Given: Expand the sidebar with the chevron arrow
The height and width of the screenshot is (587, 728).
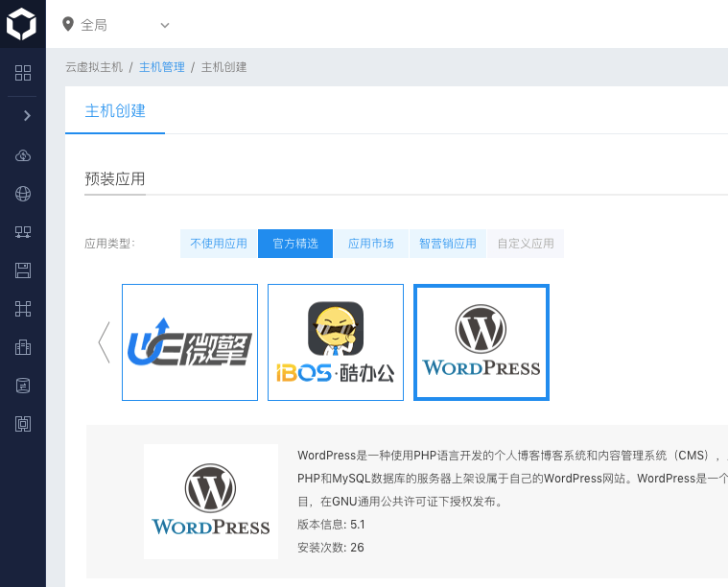Looking at the screenshot, I should 27,115.
